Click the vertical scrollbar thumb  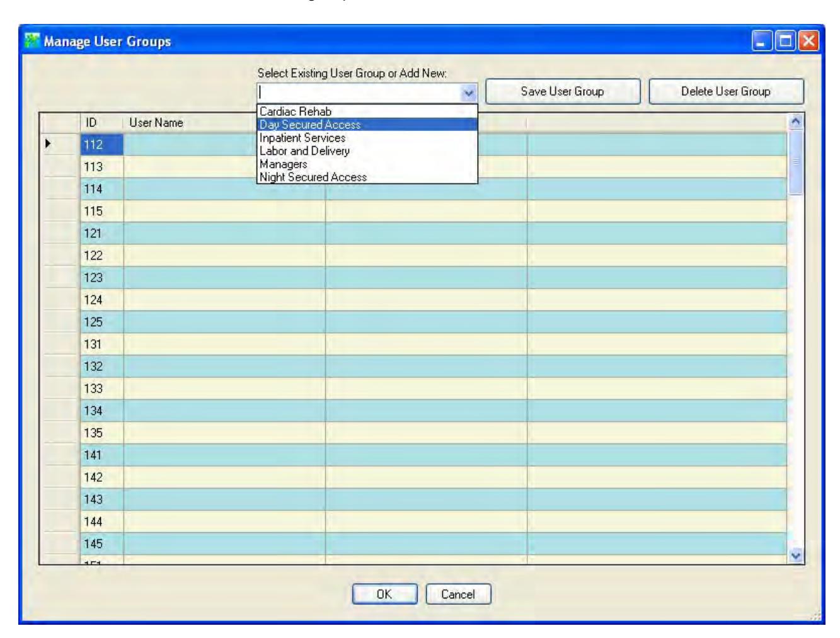click(796, 162)
